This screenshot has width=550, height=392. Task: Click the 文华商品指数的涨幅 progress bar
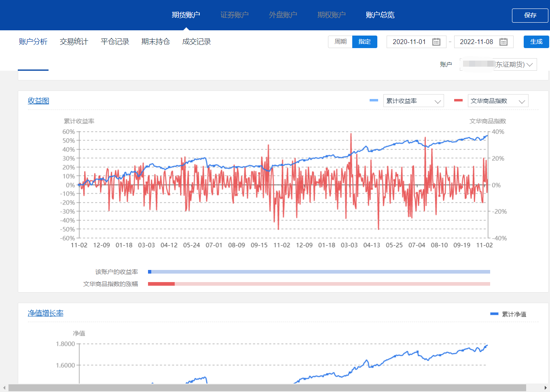[319, 284]
